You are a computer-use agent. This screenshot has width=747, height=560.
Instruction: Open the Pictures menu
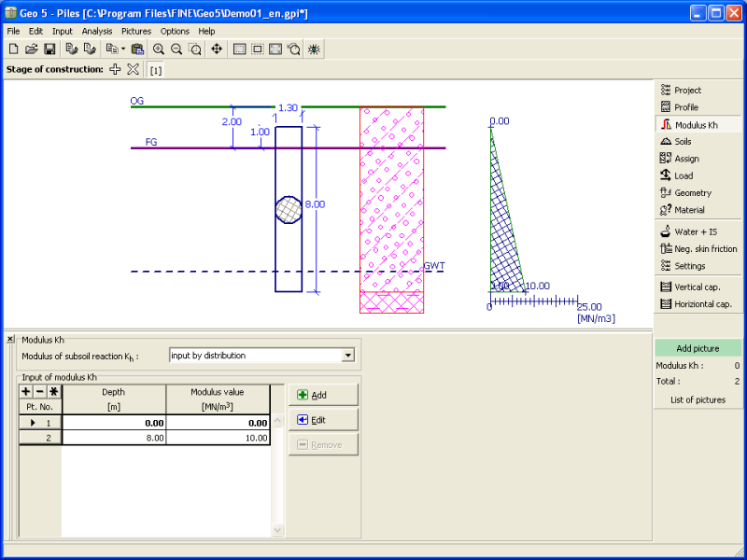[x=135, y=31]
